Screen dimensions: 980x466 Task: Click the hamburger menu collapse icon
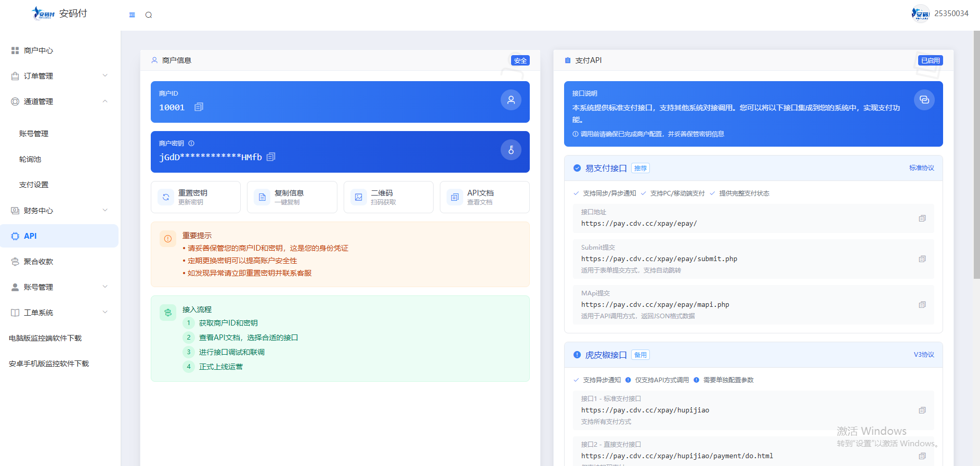132,15
